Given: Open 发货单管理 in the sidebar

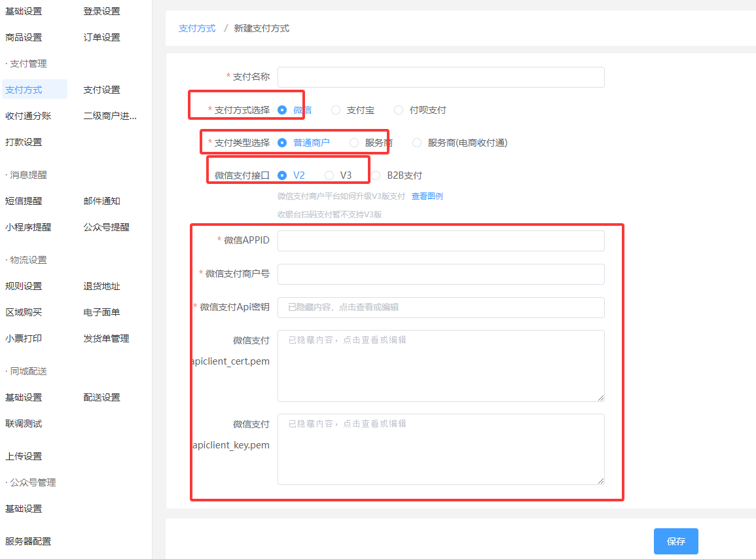Looking at the screenshot, I should 107,338.
